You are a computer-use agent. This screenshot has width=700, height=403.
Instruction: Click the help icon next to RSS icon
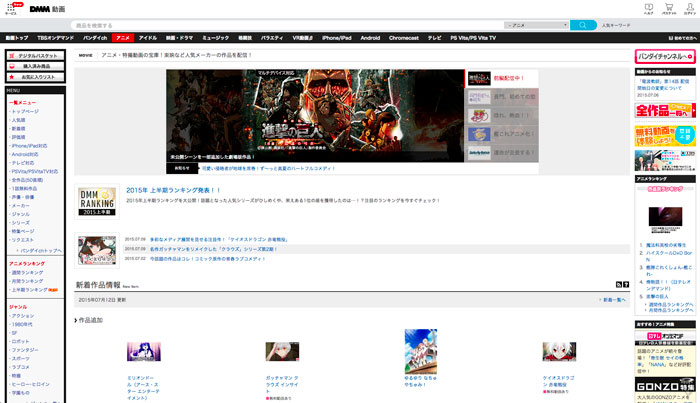pyautogui.click(x=626, y=284)
